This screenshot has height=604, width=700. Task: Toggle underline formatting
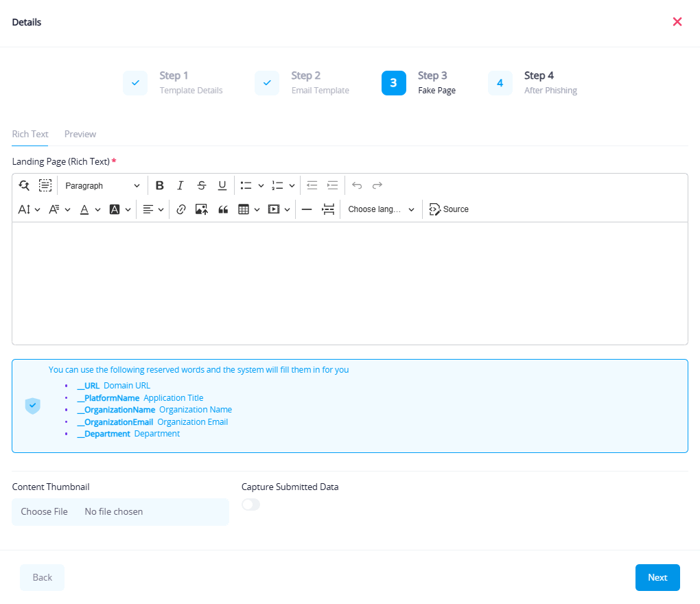point(222,185)
